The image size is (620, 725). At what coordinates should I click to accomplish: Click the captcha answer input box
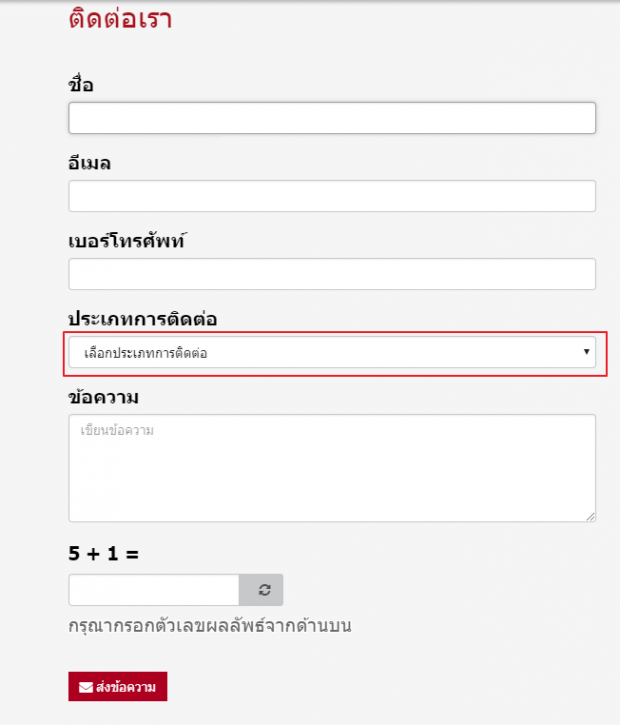pyautogui.click(x=154, y=590)
